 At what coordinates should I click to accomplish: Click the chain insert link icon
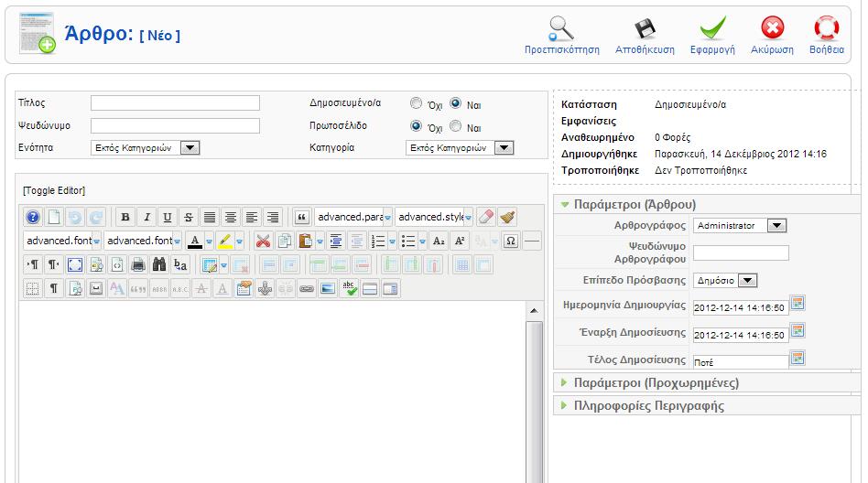307,288
